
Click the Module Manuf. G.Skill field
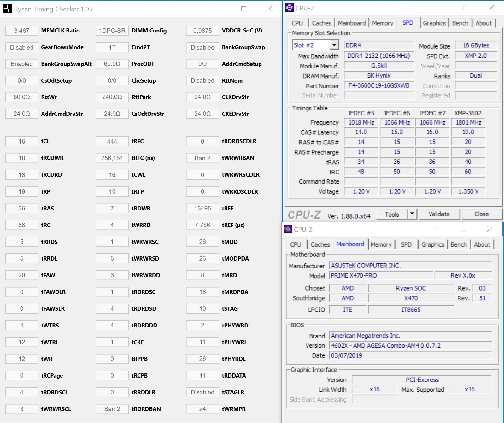379,66
